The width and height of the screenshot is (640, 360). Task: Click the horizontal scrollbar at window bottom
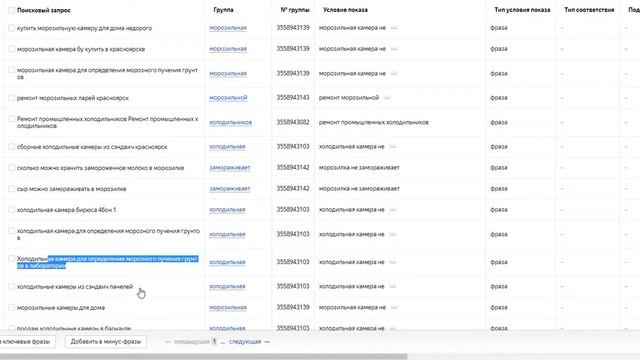[204, 357]
